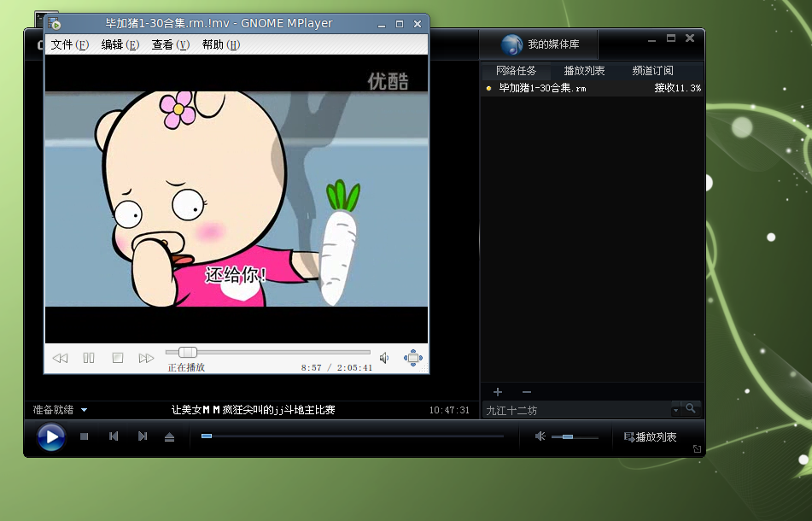Open the 编辑(E) menu in GNOME MPlayer
The height and width of the screenshot is (521, 812).
point(120,45)
